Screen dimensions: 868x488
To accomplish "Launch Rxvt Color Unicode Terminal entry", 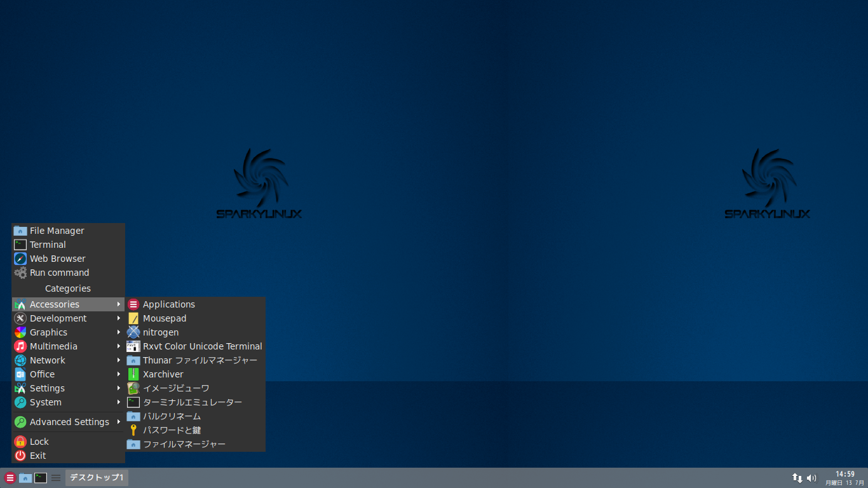I will [195, 346].
